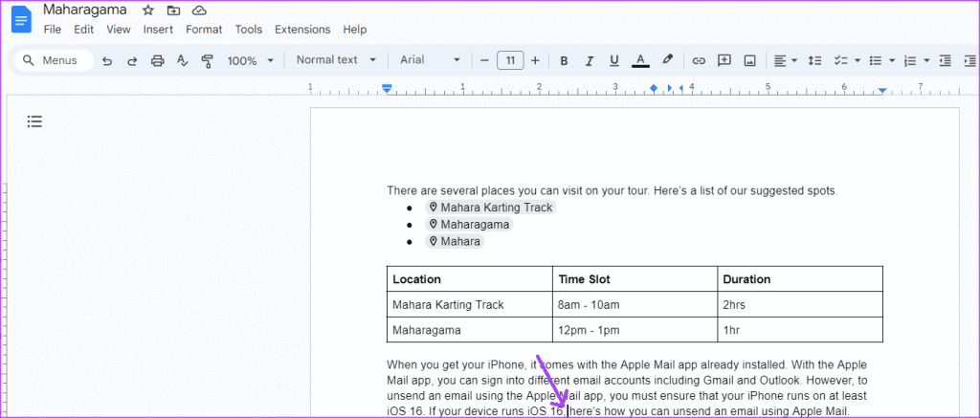Click the 8am - 10am cell
This screenshot has height=418, width=980.
pyautogui.click(x=635, y=304)
